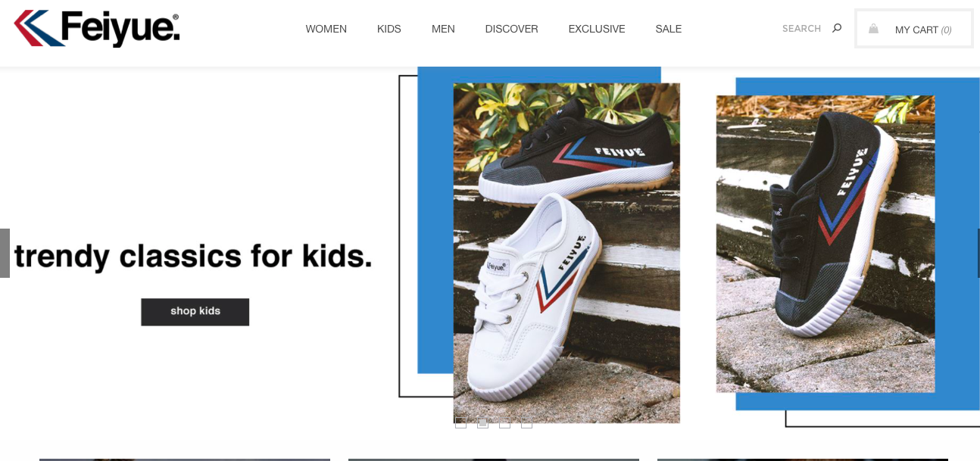
Task: Advance slider with right edge arrow
Action: tap(978, 253)
